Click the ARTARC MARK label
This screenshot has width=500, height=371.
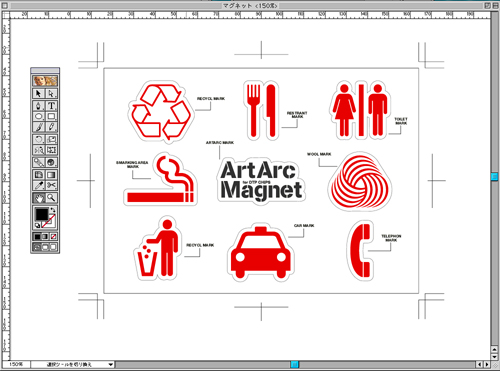220,143
